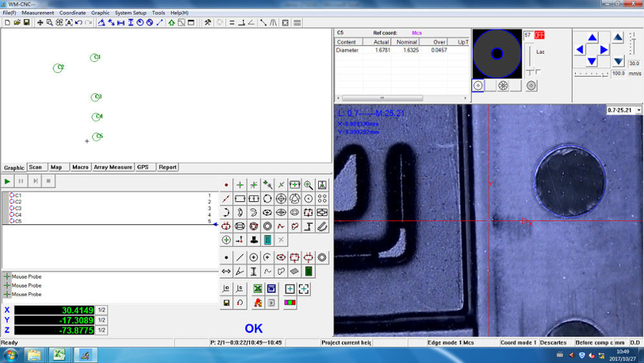Viewport: 644px width, 363px height.
Task: Click the Undo arrow in the toolbar
Action: [79, 23]
